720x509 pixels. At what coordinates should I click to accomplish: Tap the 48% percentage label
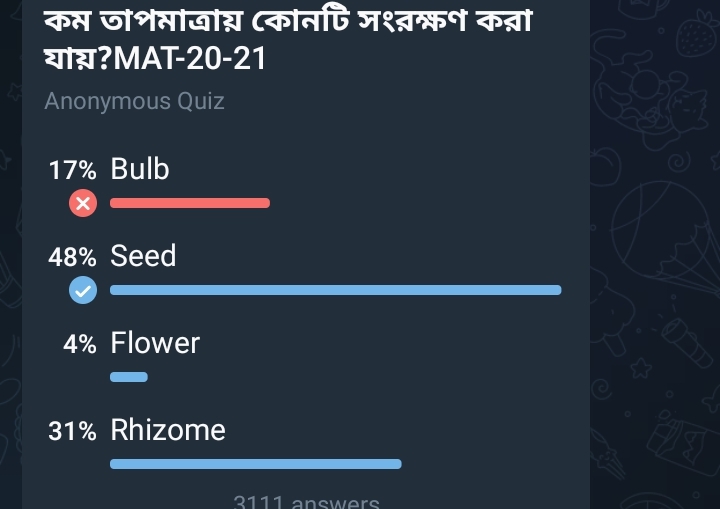[72, 258]
